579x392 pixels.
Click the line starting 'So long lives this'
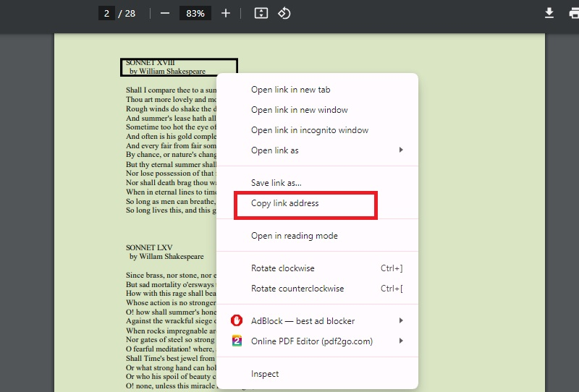pyautogui.click(x=171, y=210)
